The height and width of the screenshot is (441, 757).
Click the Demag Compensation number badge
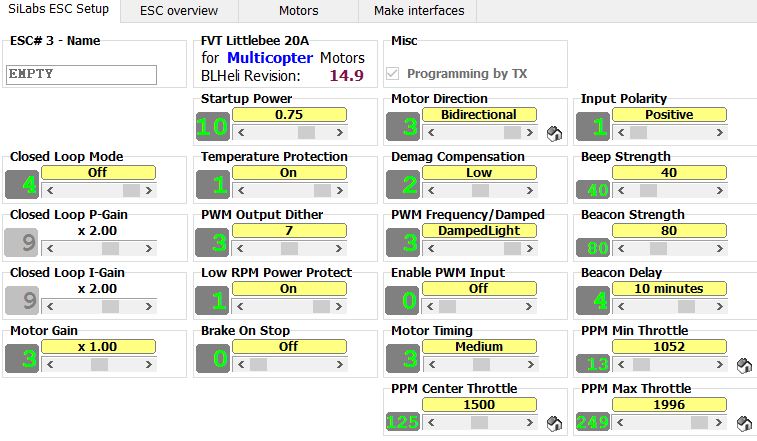[403, 184]
